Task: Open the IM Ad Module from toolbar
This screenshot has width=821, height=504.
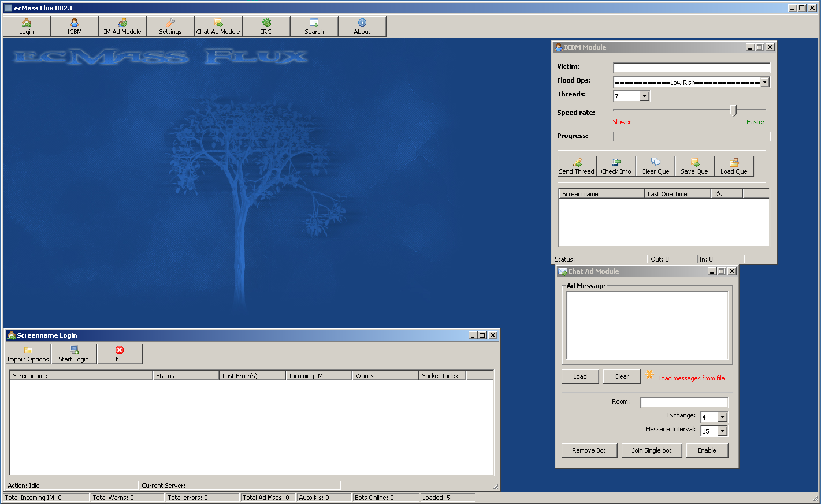Action: point(122,27)
